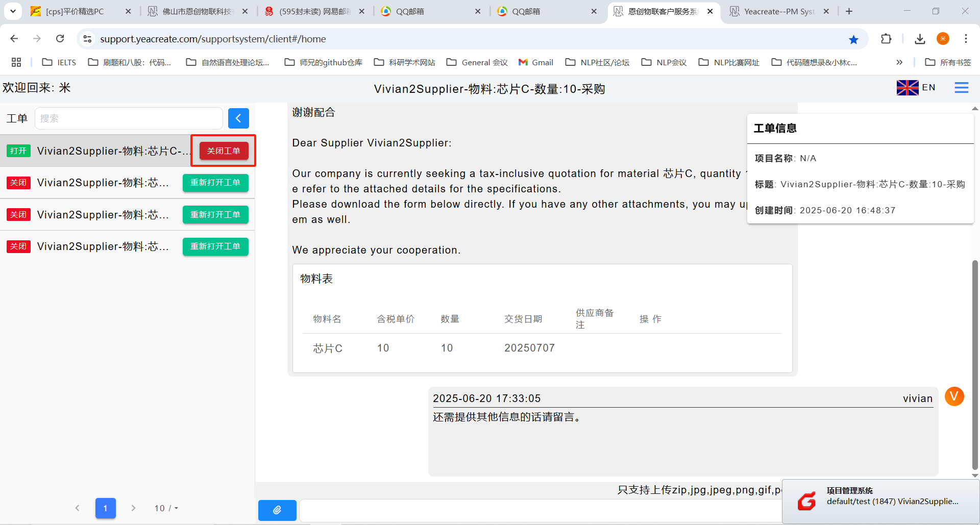980x525 pixels.
Task: Click the orange V user avatar
Action: [x=954, y=396]
